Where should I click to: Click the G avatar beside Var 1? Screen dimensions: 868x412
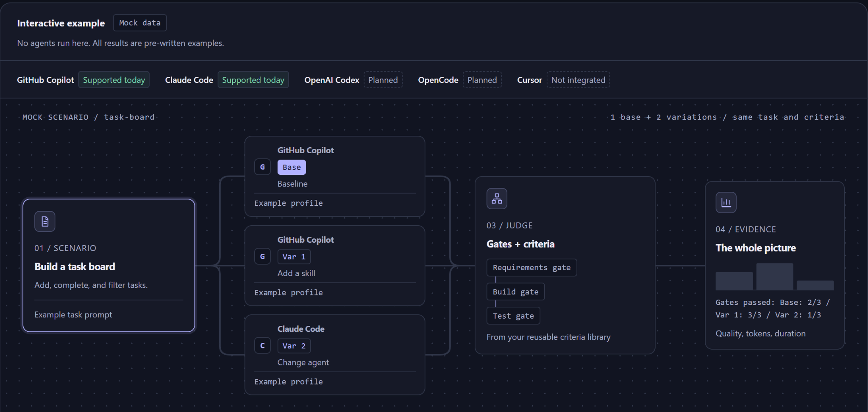pyautogui.click(x=262, y=257)
